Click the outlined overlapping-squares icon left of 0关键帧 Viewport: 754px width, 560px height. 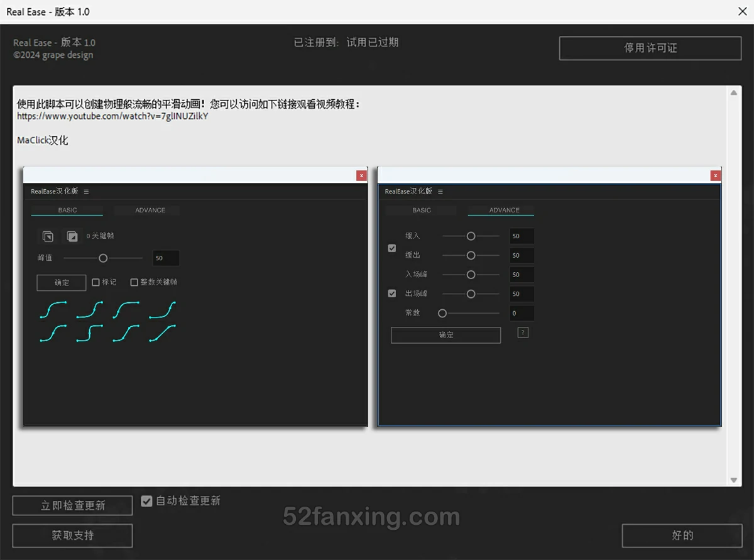(48, 236)
